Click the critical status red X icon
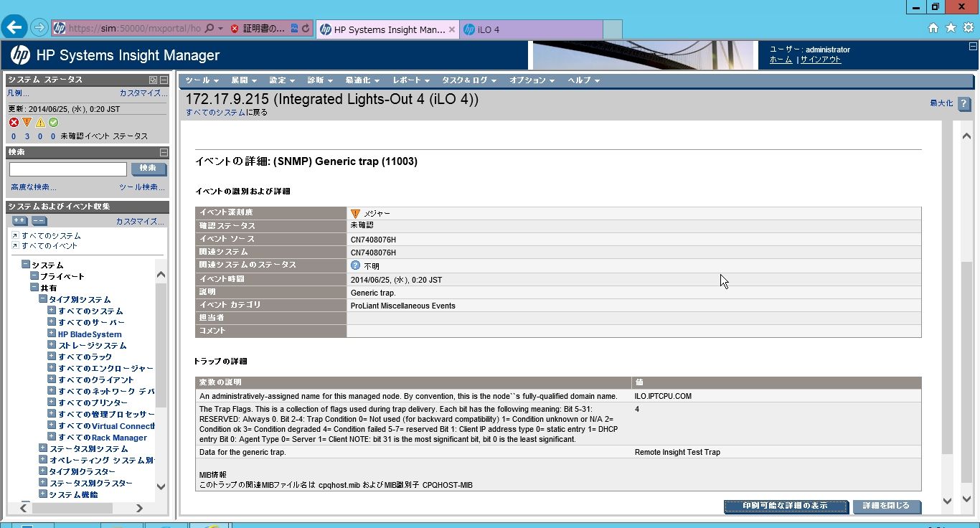 [14, 123]
